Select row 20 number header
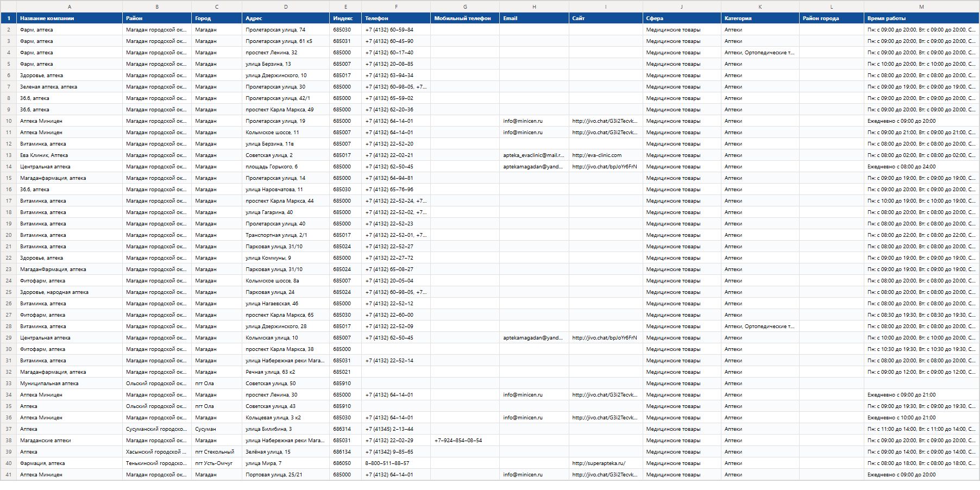Screen dimensions: 980x490 click(x=9, y=235)
